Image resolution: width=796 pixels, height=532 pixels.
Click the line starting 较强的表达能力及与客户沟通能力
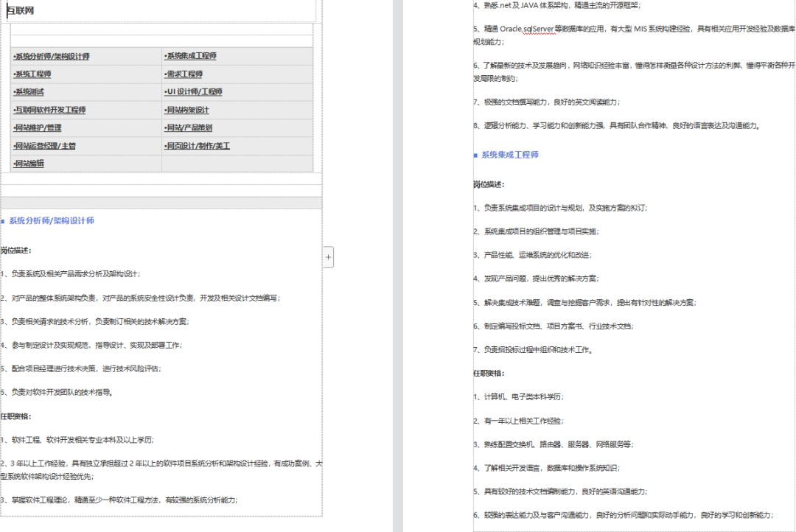click(624, 515)
